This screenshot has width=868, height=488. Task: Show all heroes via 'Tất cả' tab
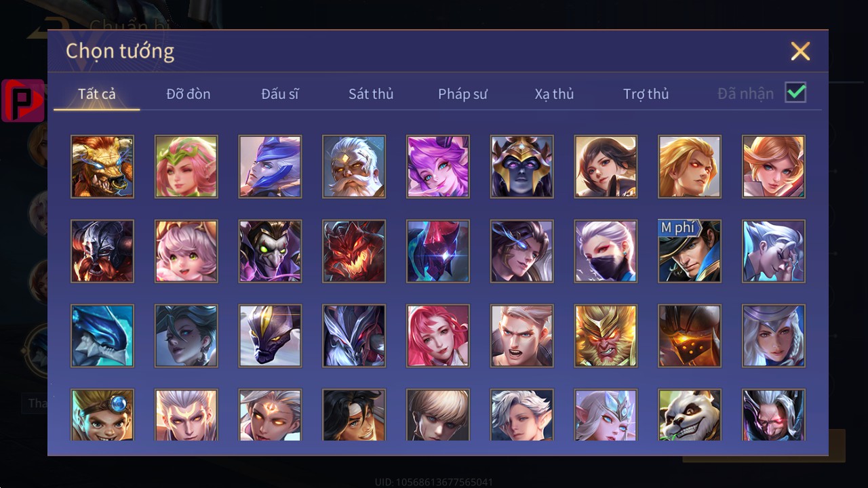(97, 94)
